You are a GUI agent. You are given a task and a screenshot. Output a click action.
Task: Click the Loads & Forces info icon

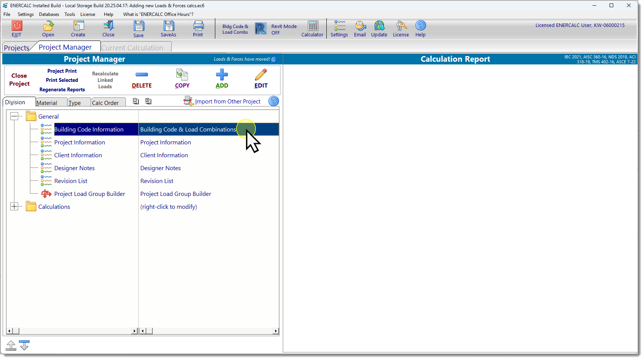pyautogui.click(x=274, y=59)
